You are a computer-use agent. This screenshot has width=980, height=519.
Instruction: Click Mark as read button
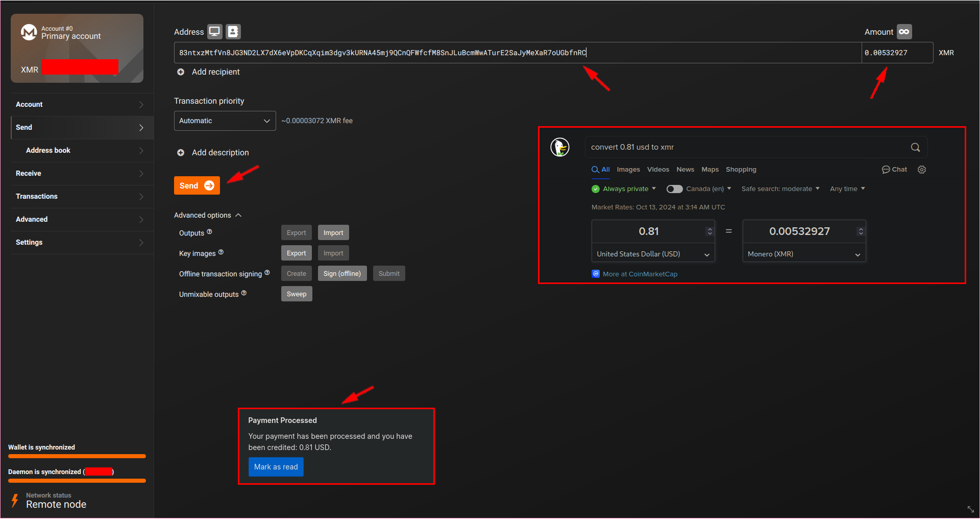tap(276, 467)
